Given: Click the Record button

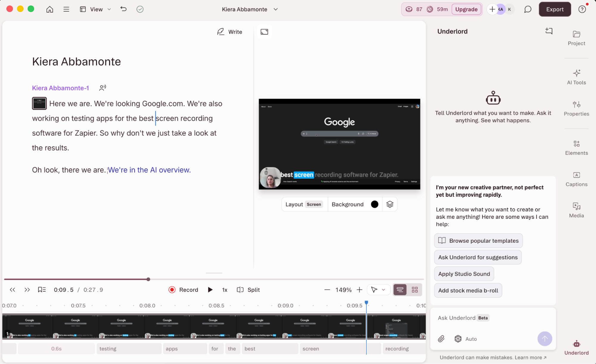Looking at the screenshot, I should point(183,289).
